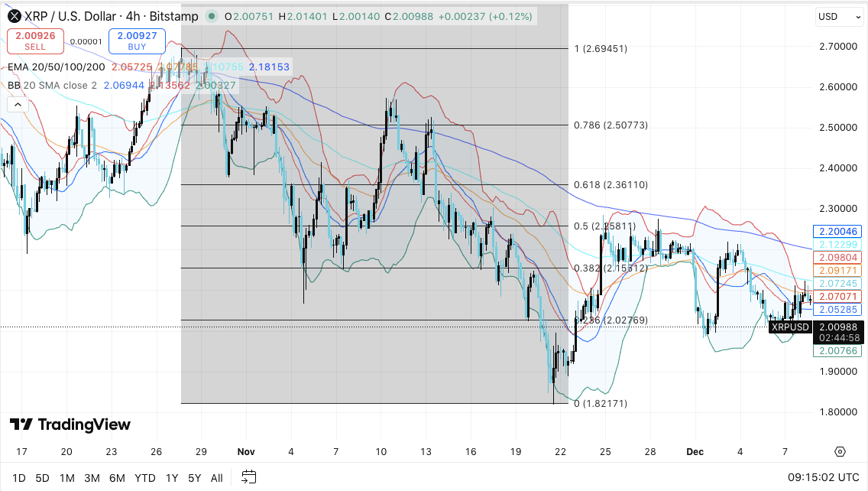
Task: Click the 2.05285 price axis label
Action: point(837,309)
